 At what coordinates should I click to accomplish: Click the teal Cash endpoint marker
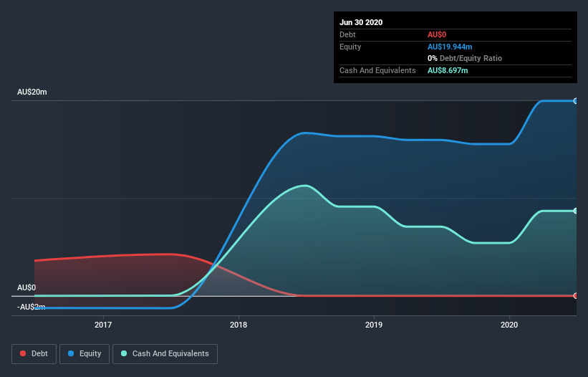click(x=576, y=211)
